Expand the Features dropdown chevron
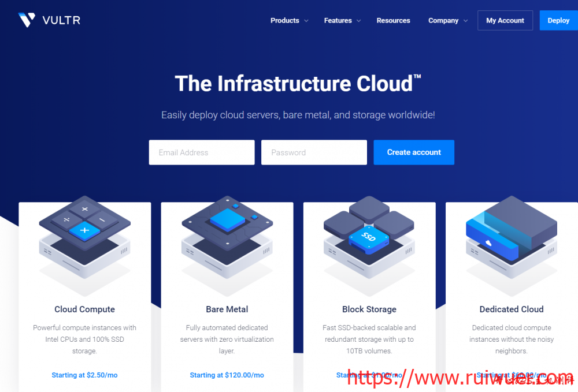Image resolution: width=578 pixels, height=392 pixels. tap(359, 21)
